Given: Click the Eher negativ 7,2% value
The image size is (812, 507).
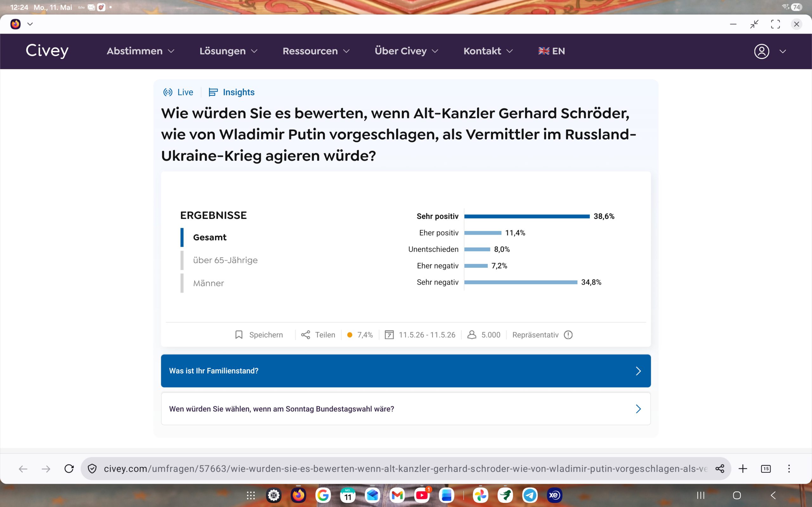Looking at the screenshot, I should [499, 266].
